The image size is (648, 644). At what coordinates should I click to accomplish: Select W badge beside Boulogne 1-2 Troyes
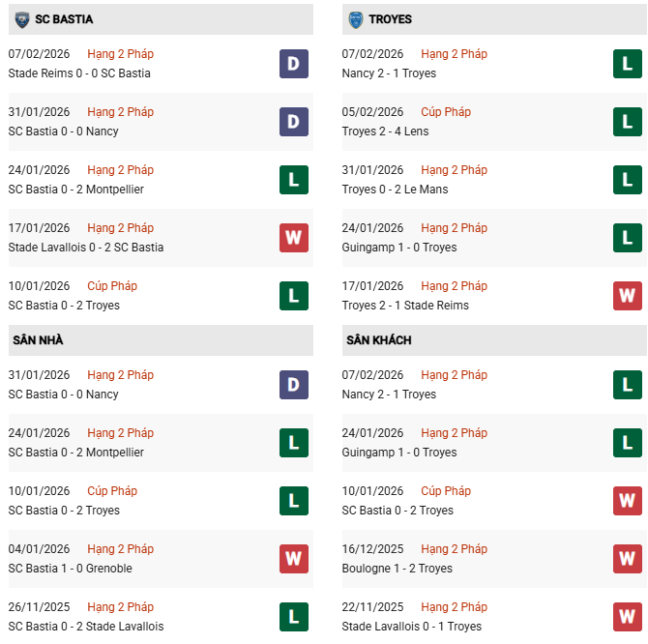[627, 559]
